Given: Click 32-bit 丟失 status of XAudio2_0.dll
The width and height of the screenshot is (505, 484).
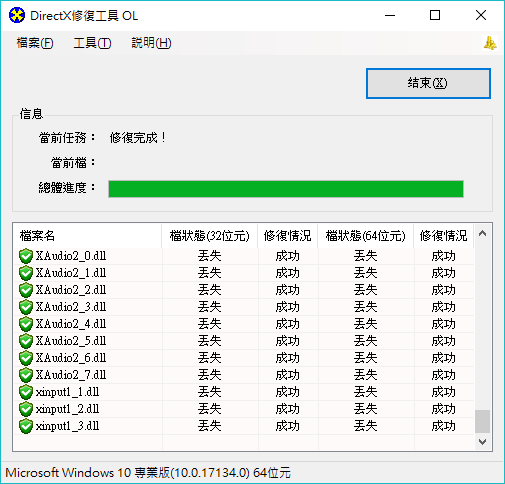Looking at the screenshot, I should (210, 256).
